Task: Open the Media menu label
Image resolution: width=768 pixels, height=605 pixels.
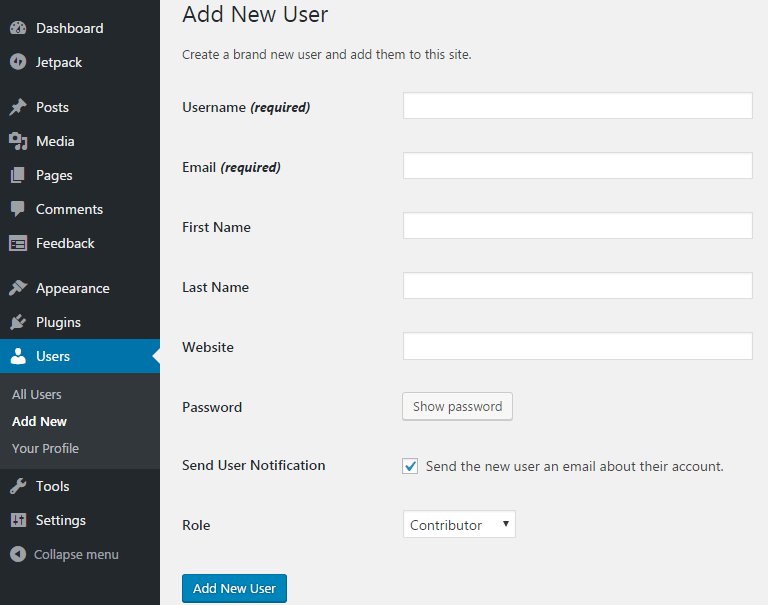Action: click(x=55, y=141)
